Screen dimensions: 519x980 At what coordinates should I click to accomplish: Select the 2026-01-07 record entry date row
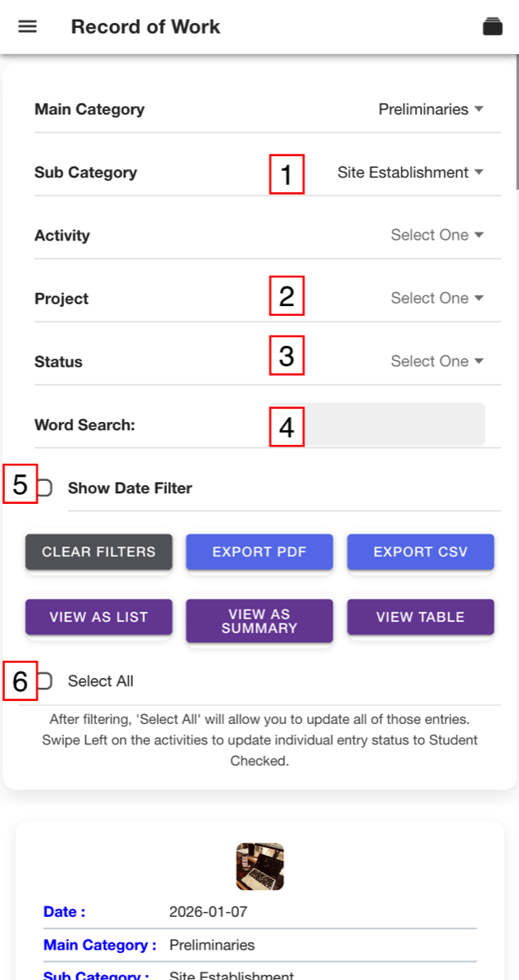pyautogui.click(x=260, y=912)
